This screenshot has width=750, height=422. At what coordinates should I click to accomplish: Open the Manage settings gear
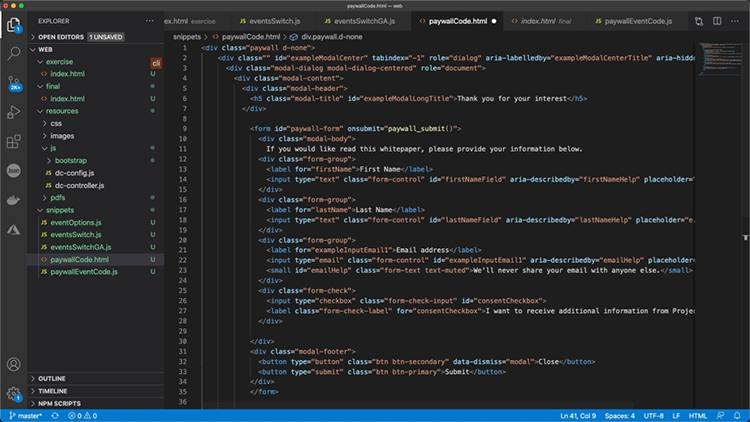(x=14, y=394)
